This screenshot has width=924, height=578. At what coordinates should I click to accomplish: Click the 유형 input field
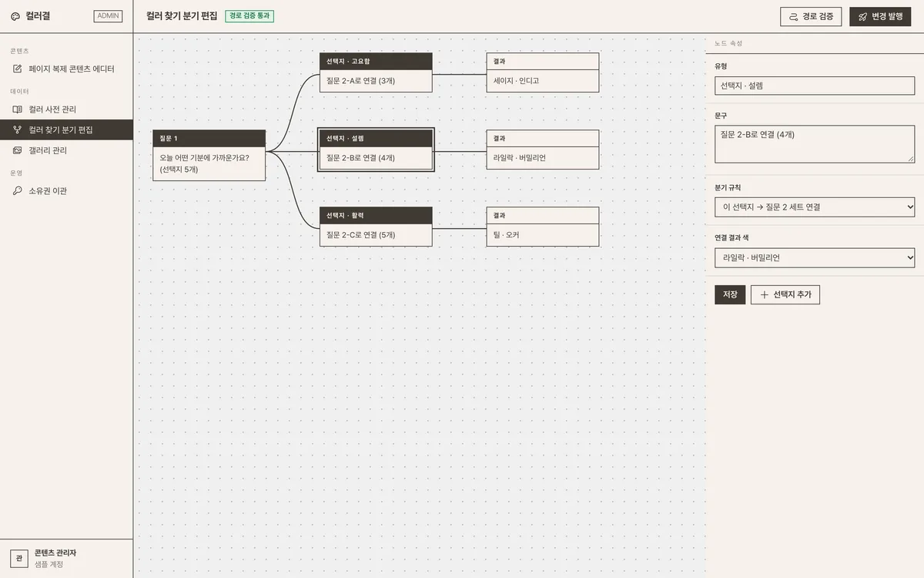815,86
